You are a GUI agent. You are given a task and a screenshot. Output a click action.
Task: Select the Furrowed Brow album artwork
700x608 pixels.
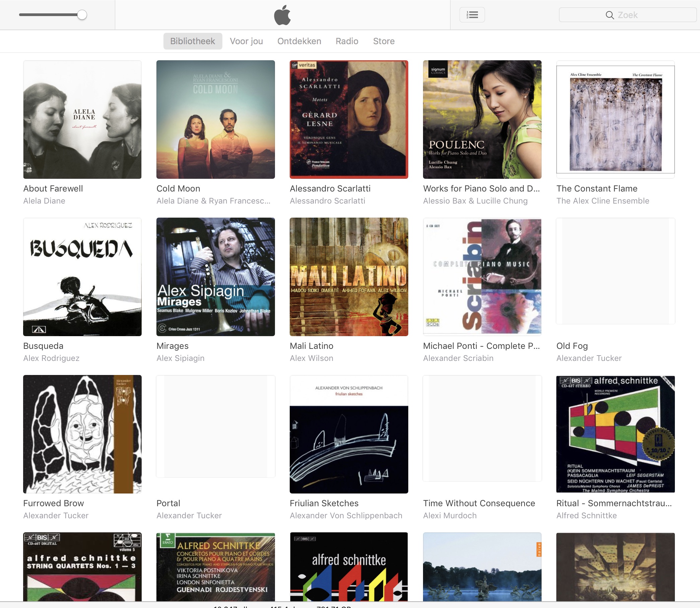[82, 434]
